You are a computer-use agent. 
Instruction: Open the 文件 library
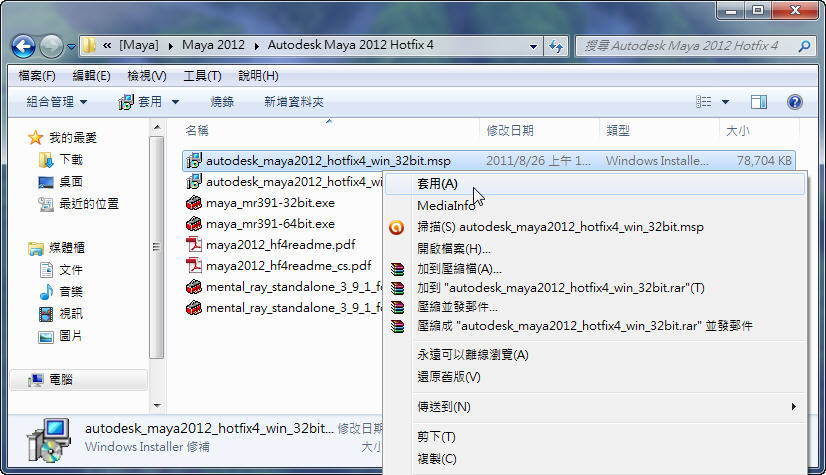coord(71,270)
